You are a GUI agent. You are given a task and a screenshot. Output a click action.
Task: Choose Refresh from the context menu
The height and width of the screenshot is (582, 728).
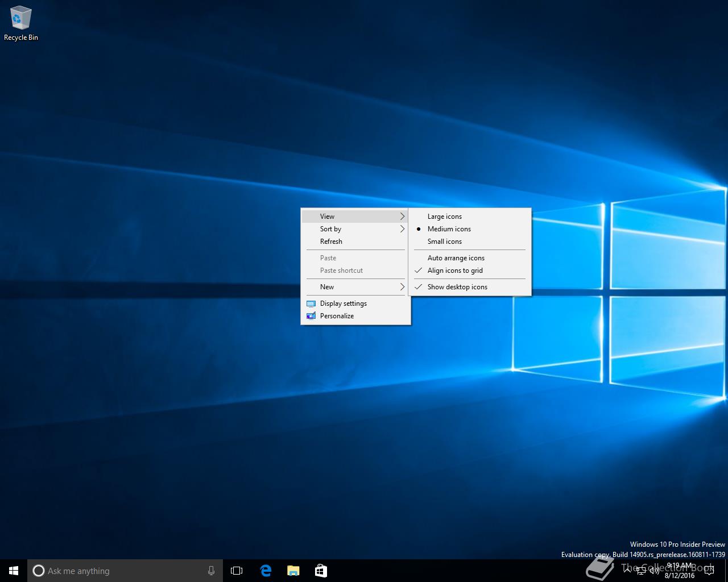[331, 242]
